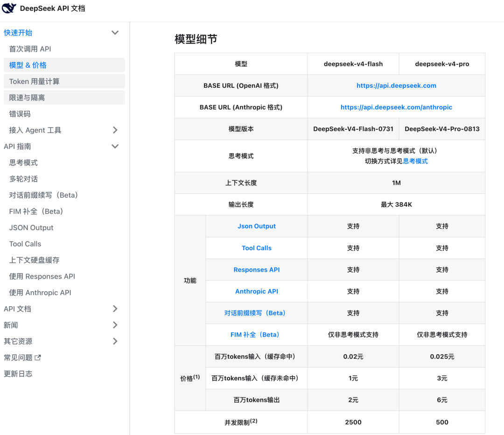Expand the 新闻 section chevron
The height and width of the screenshot is (435, 504).
pyautogui.click(x=115, y=325)
